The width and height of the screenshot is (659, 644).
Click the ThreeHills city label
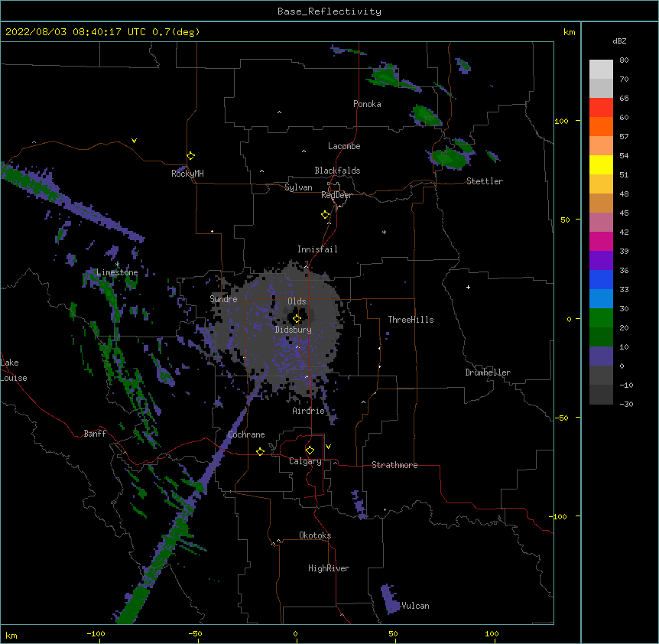tap(411, 320)
